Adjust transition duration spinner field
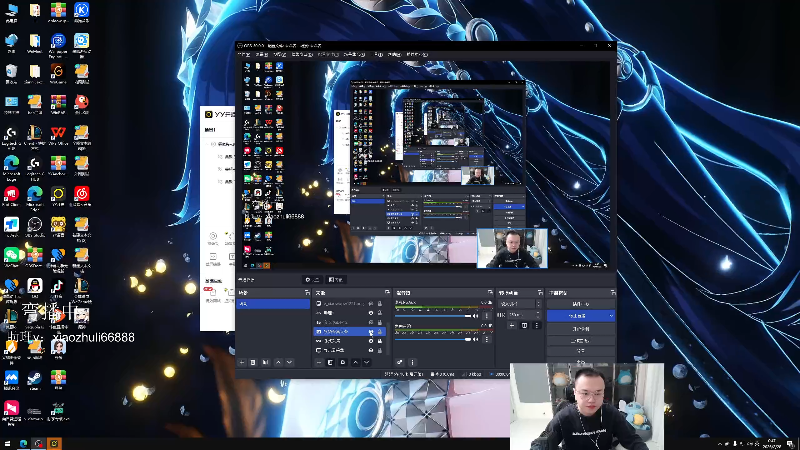Viewport: 800px width, 450px height. 524,315
